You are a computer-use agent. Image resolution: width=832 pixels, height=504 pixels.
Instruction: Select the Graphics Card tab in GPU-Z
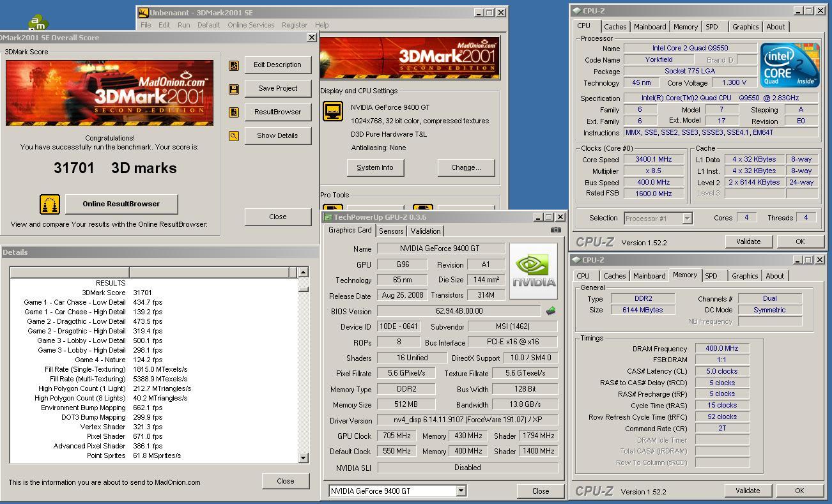[350, 230]
